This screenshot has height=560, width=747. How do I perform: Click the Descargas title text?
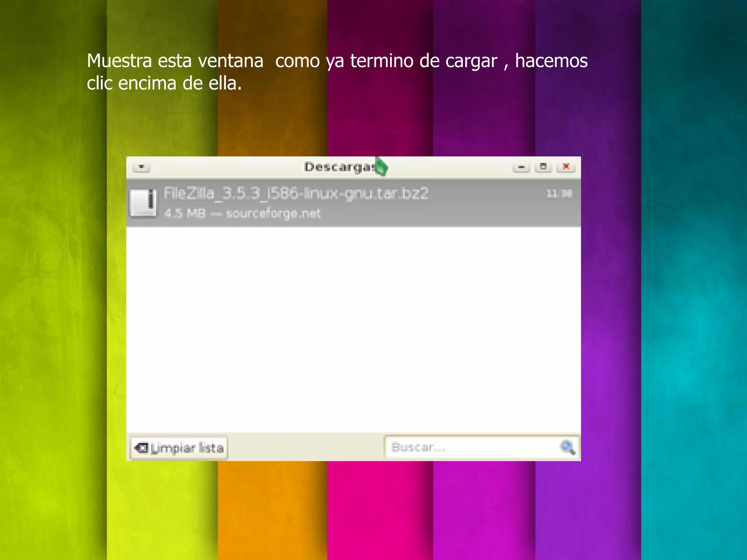[x=339, y=167]
